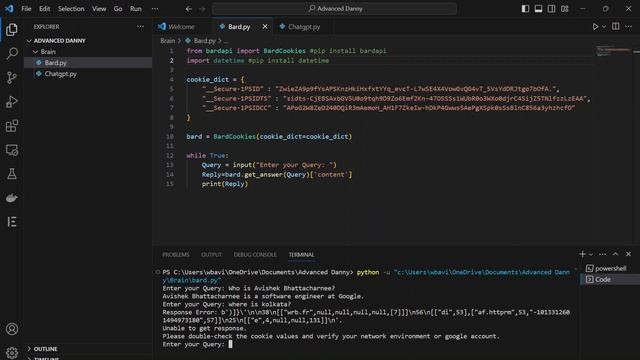Maximize the panel with the up chevron
The width and height of the screenshot is (640, 360).
coord(616,254)
